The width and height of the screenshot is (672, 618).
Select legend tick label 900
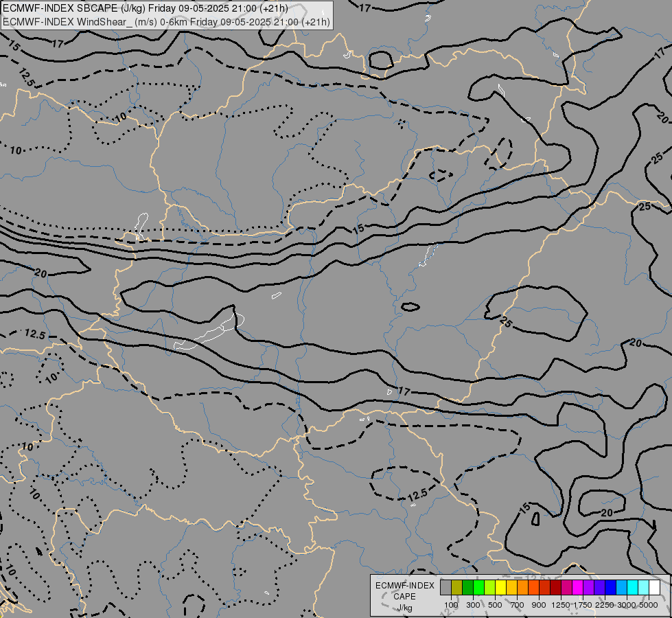pyautogui.click(x=539, y=605)
